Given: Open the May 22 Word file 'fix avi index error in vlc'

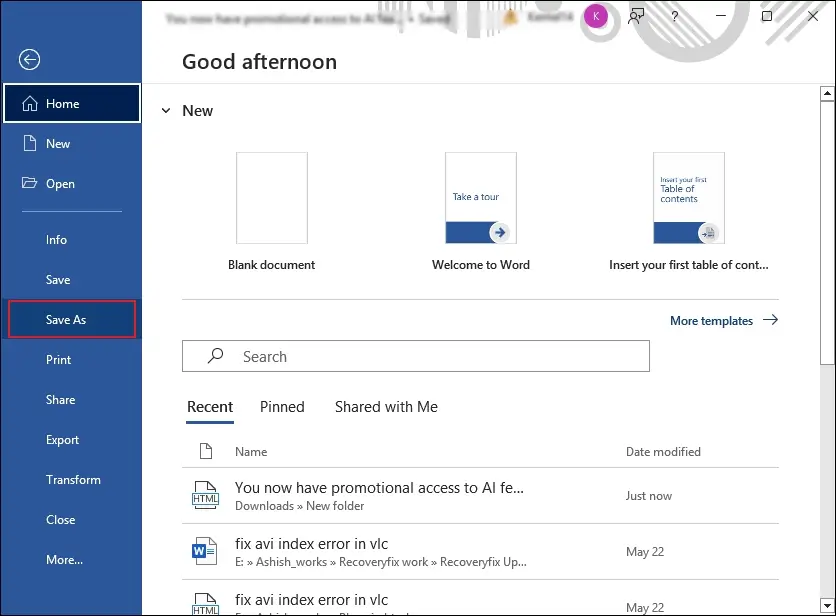Looking at the screenshot, I should pyautogui.click(x=480, y=552).
